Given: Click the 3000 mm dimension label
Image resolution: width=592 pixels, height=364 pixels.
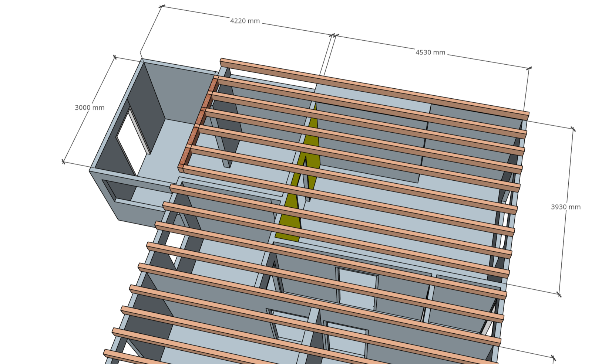Looking at the screenshot, I should 90,108.
